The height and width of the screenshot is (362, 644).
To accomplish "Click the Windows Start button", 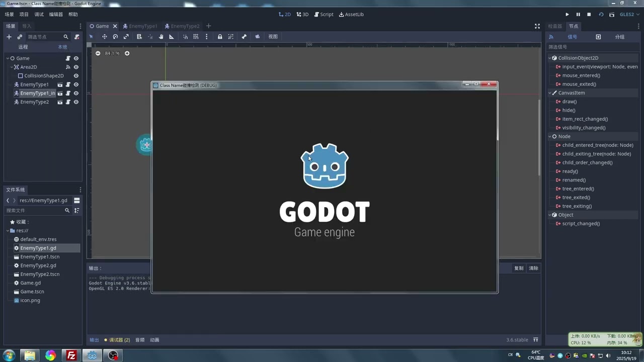I will coord(9,355).
